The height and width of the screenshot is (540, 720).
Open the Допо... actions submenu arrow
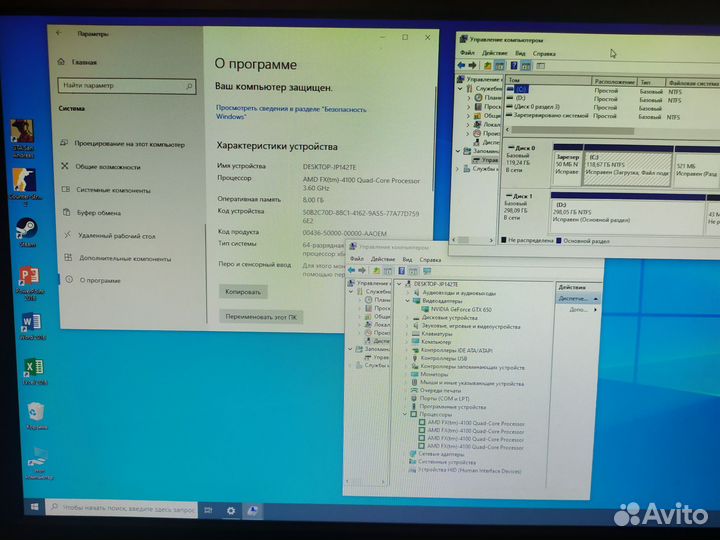(x=595, y=310)
